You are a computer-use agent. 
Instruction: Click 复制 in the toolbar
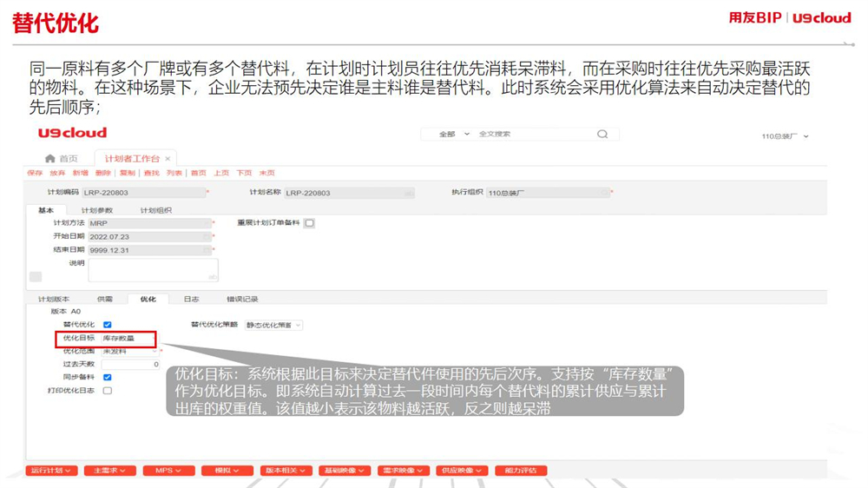point(128,174)
